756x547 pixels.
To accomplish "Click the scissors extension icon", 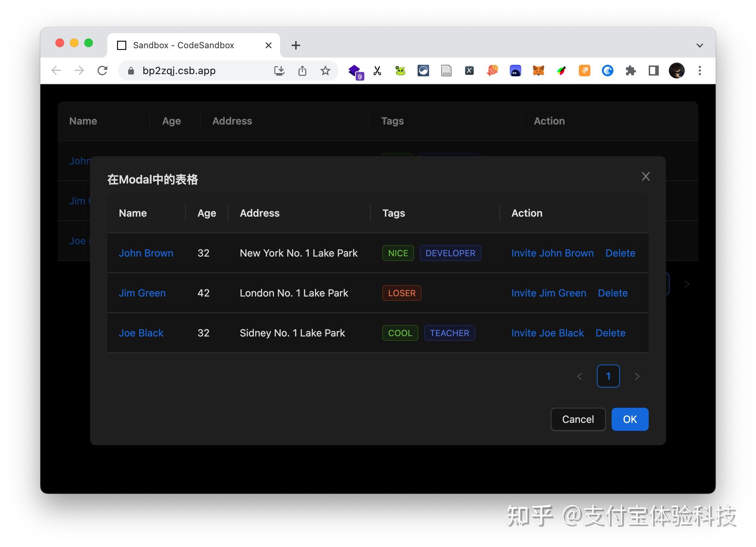I will [x=377, y=71].
